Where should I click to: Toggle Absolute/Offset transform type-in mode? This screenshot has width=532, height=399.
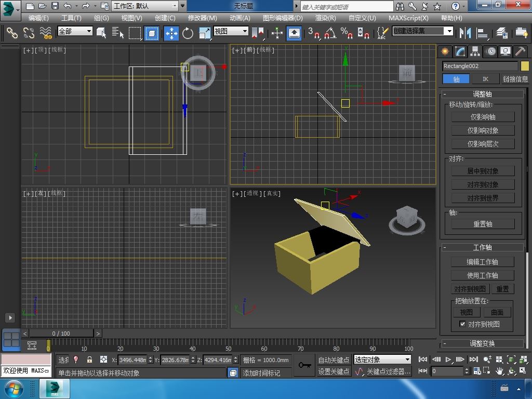pos(103,360)
